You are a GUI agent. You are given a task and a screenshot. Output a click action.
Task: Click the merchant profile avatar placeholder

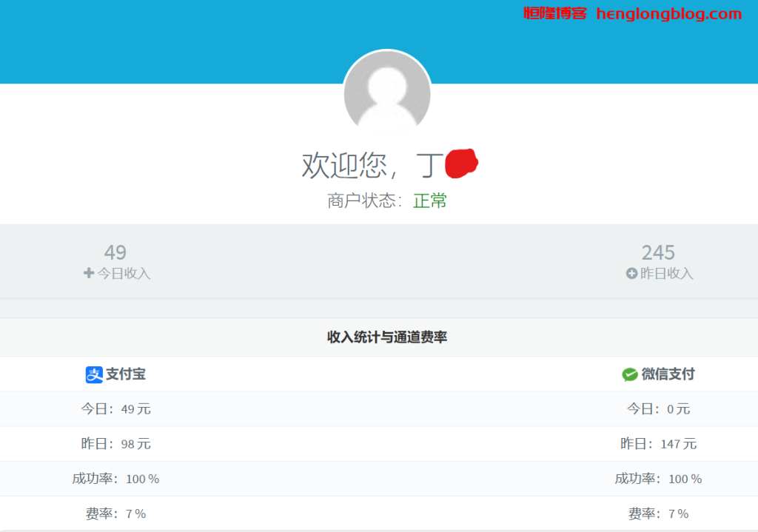[x=386, y=95]
